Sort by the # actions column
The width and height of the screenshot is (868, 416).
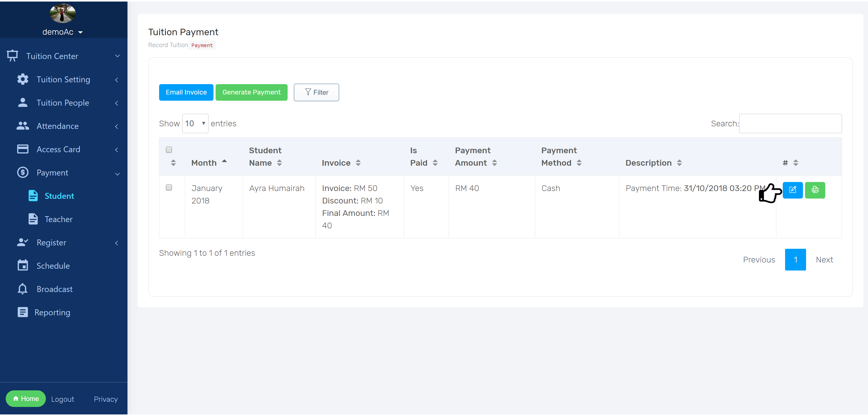pyautogui.click(x=795, y=163)
